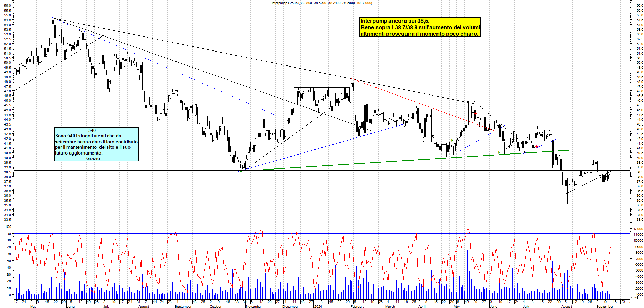The height and width of the screenshot is (308, 644).
Task: Click '10000' on the volume axis
Action: [x=638, y=240]
